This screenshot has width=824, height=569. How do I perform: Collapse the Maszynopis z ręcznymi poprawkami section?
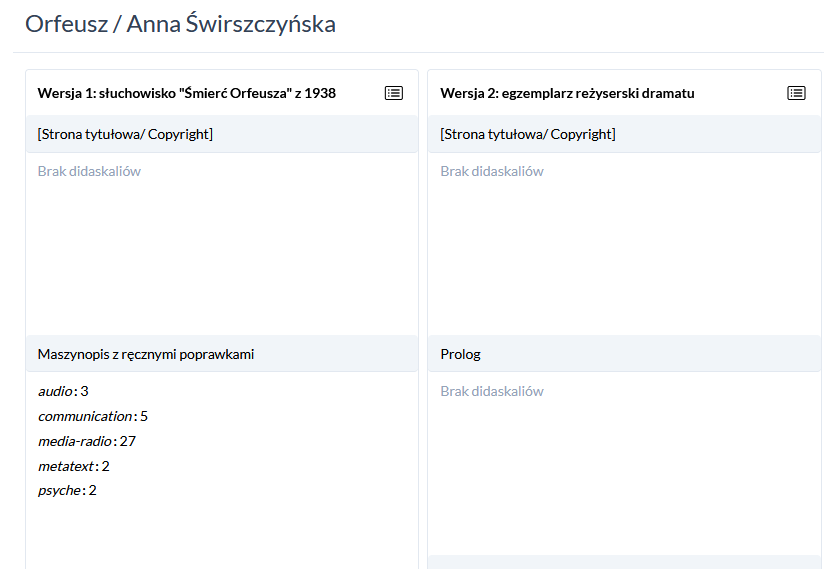point(146,354)
